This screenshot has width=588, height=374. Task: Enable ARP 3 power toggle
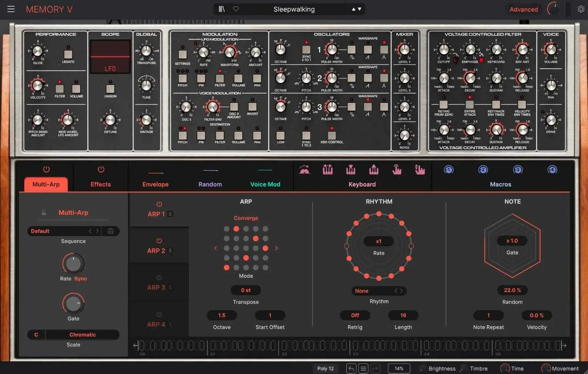159,277
